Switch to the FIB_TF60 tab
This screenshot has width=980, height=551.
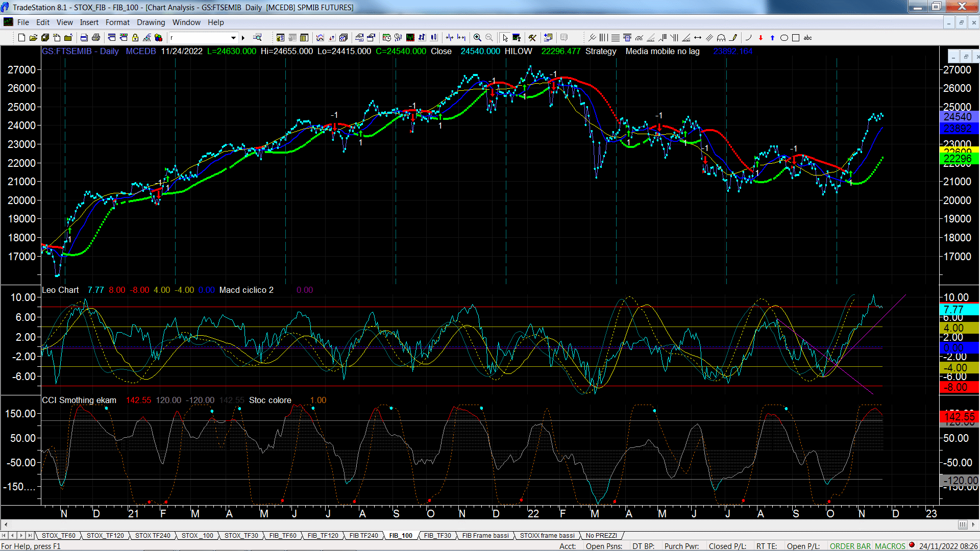click(283, 535)
